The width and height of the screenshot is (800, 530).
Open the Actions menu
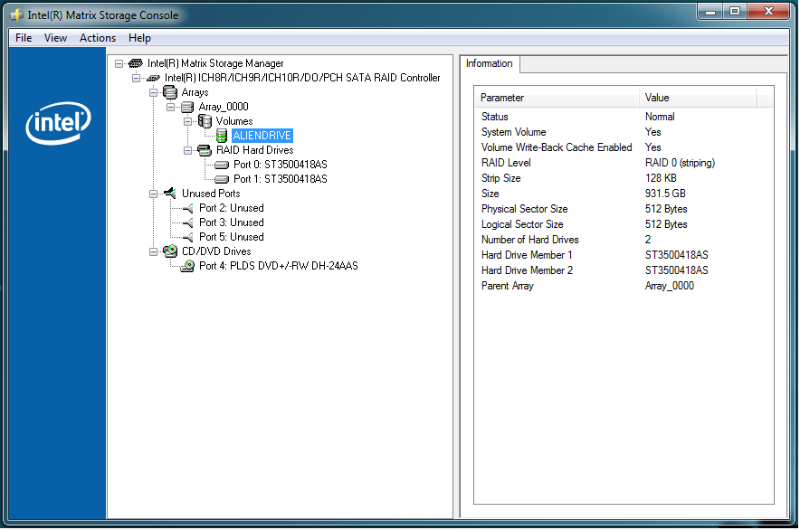click(x=97, y=38)
